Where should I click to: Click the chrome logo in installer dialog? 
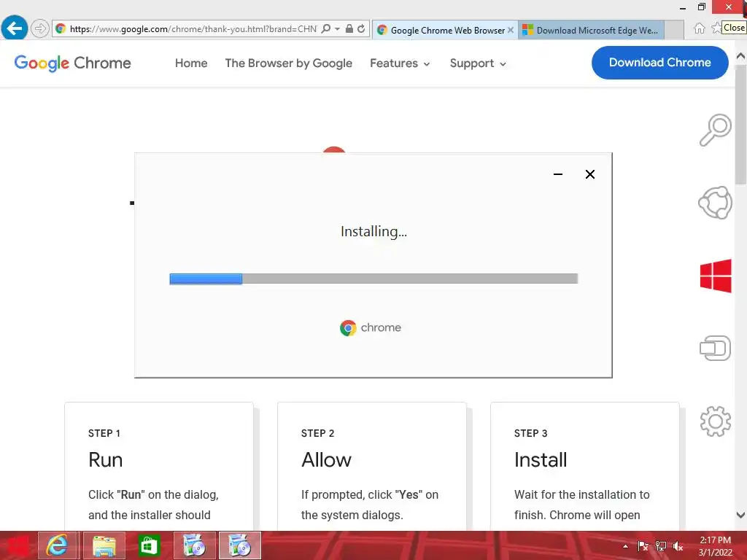[371, 327]
